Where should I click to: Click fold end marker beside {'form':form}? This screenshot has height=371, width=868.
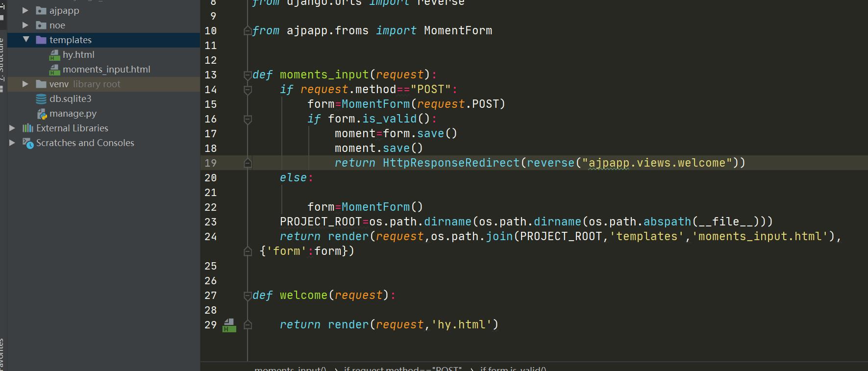248,251
